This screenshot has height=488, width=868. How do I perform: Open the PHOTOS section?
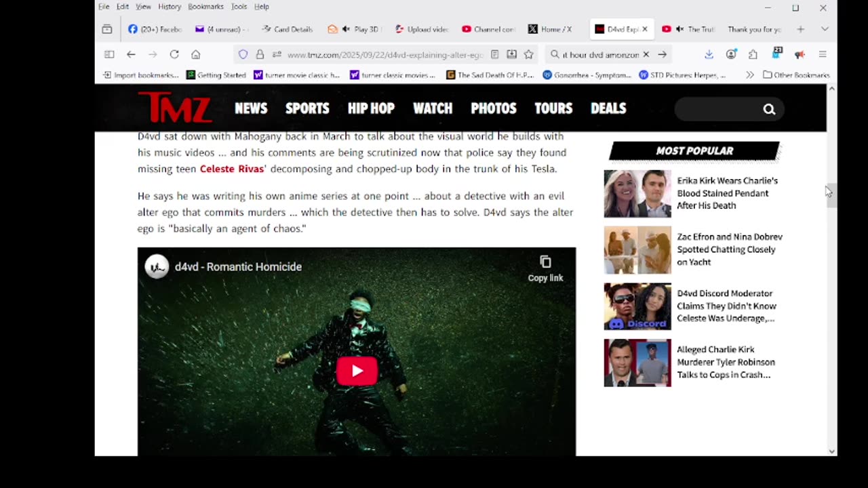[x=494, y=108]
